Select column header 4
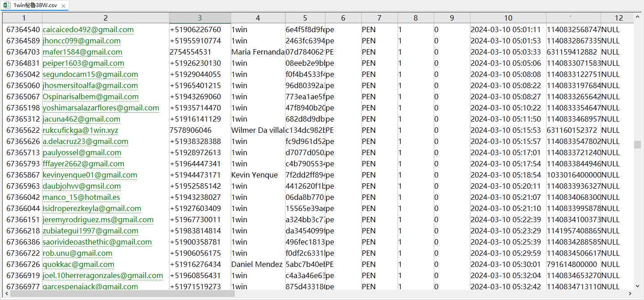The width and height of the screenshot is (644, 300). pyautogui.click(x=258, y=18)
